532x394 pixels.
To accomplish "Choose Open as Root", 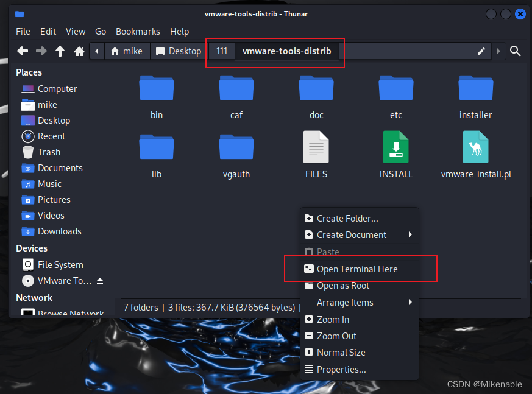I will pyautogui.click(x=360, y=286).
